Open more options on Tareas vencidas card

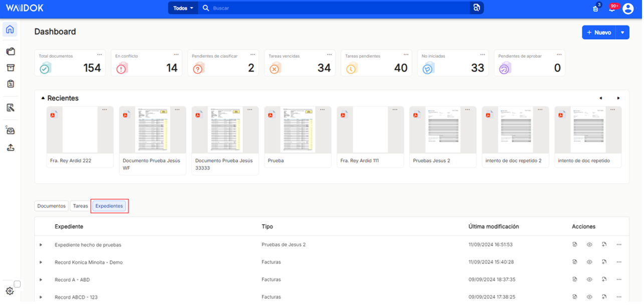point(330,55)
